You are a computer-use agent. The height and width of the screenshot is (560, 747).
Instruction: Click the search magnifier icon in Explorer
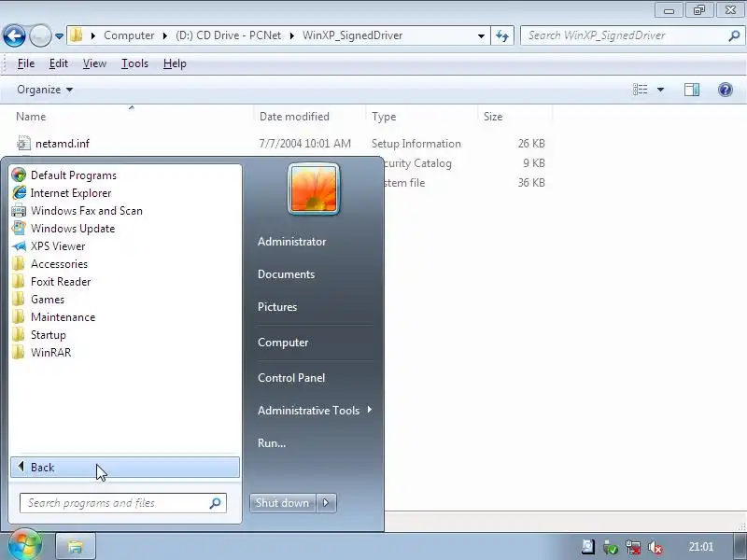coord(734,35)
